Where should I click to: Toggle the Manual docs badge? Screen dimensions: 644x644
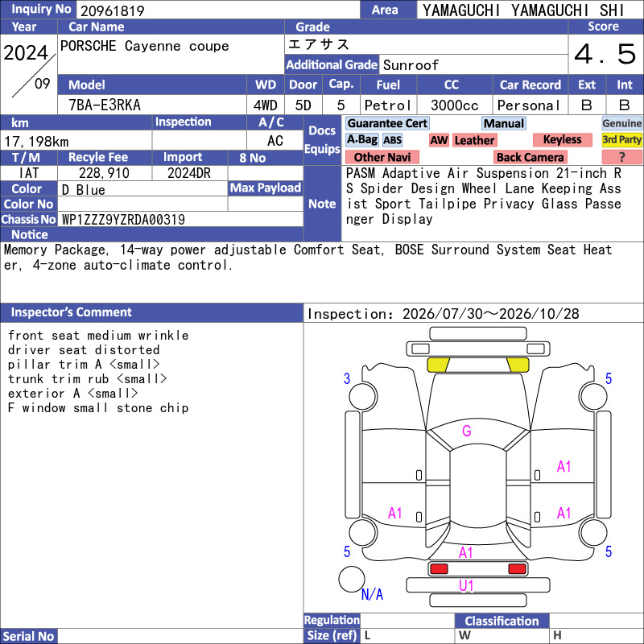click(504, 124)
